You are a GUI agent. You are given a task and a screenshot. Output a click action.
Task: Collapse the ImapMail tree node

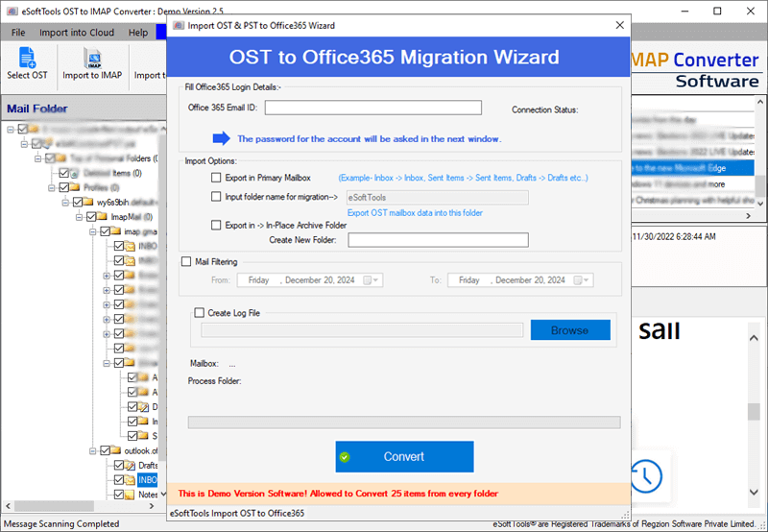pos(79,217)
